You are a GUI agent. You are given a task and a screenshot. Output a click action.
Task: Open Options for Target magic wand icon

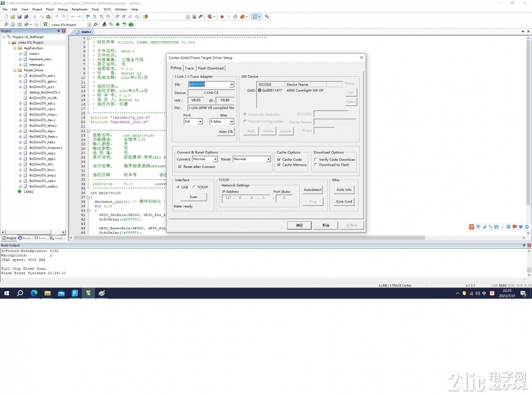click(x=96, y=24)
